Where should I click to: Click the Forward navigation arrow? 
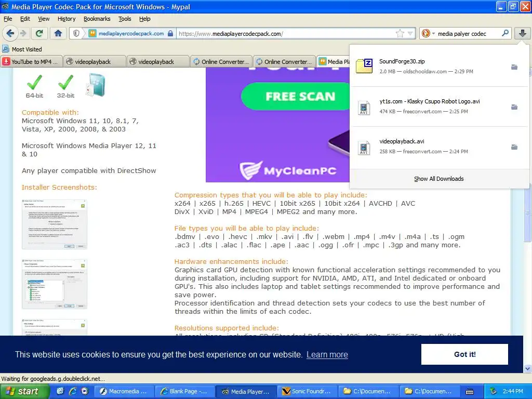coord(23,33)
